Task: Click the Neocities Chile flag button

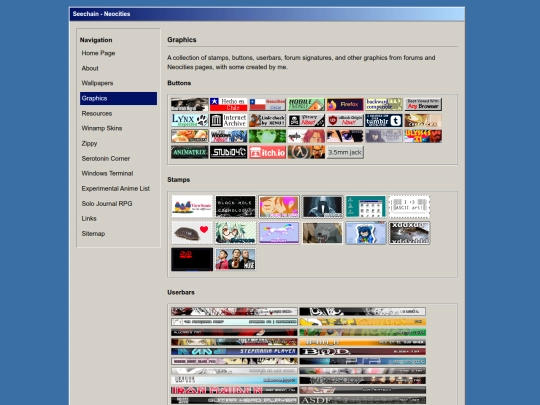Action: pos(268,104)
